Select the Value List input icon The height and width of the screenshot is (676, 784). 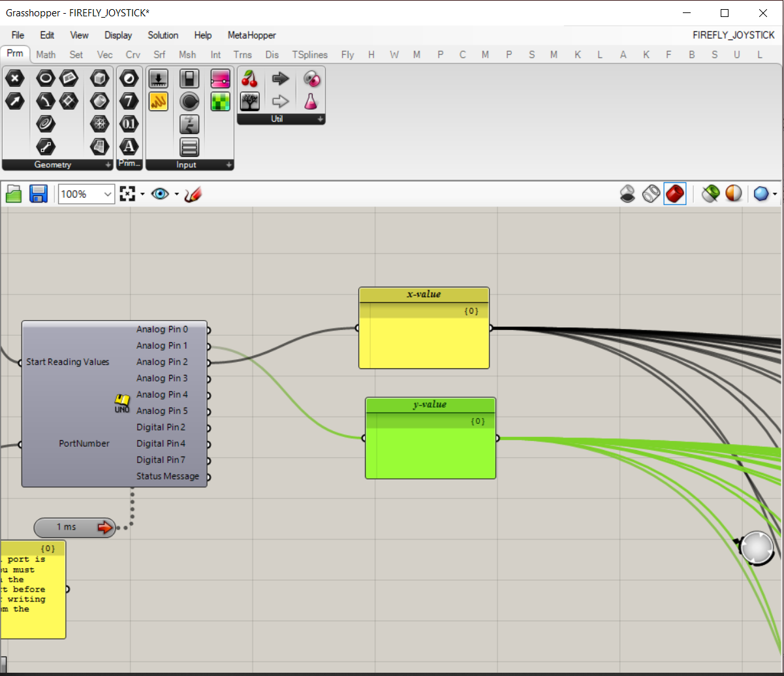[189, 146]
